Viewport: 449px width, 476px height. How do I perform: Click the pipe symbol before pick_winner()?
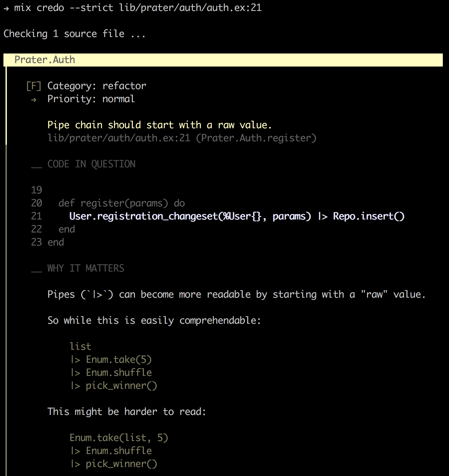(75, 385)
